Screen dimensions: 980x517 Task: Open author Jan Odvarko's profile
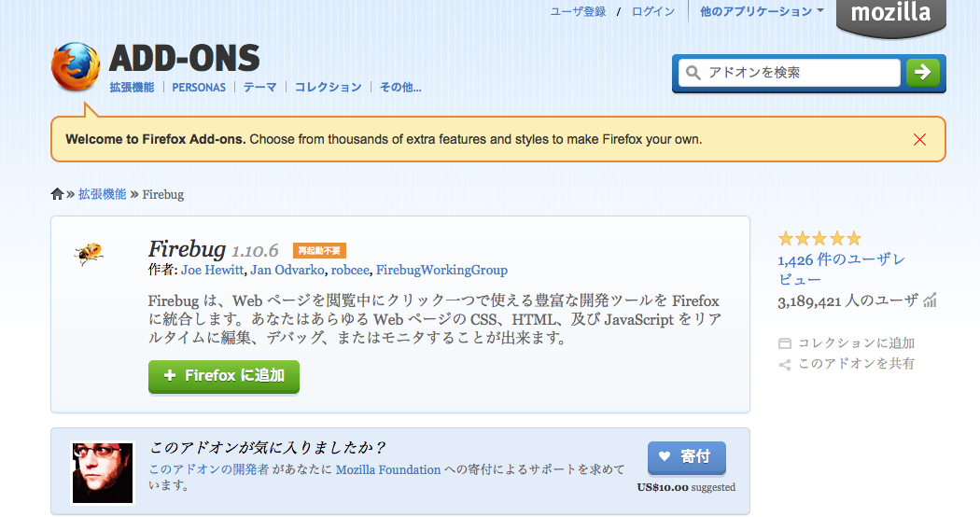(x=287, y=270)
